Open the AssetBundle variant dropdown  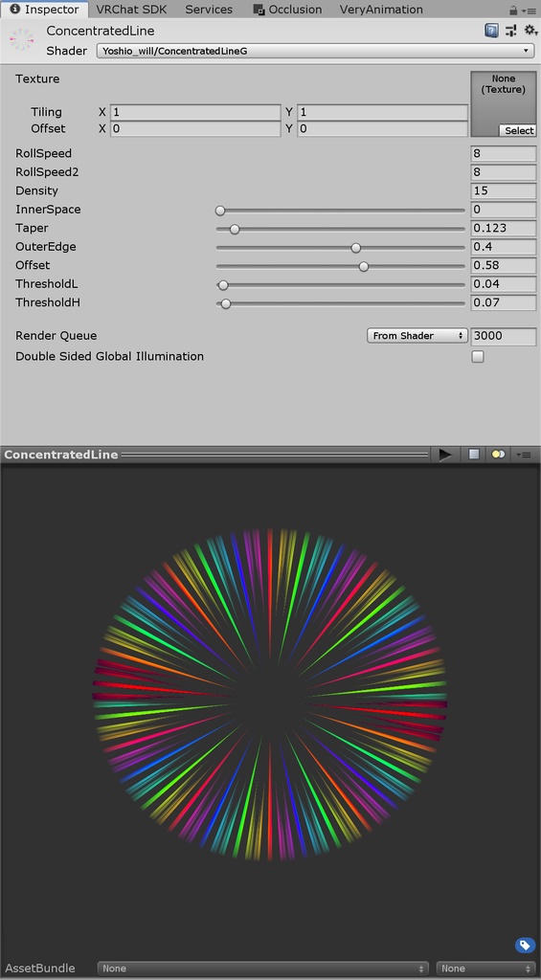[x=486, y=969]
